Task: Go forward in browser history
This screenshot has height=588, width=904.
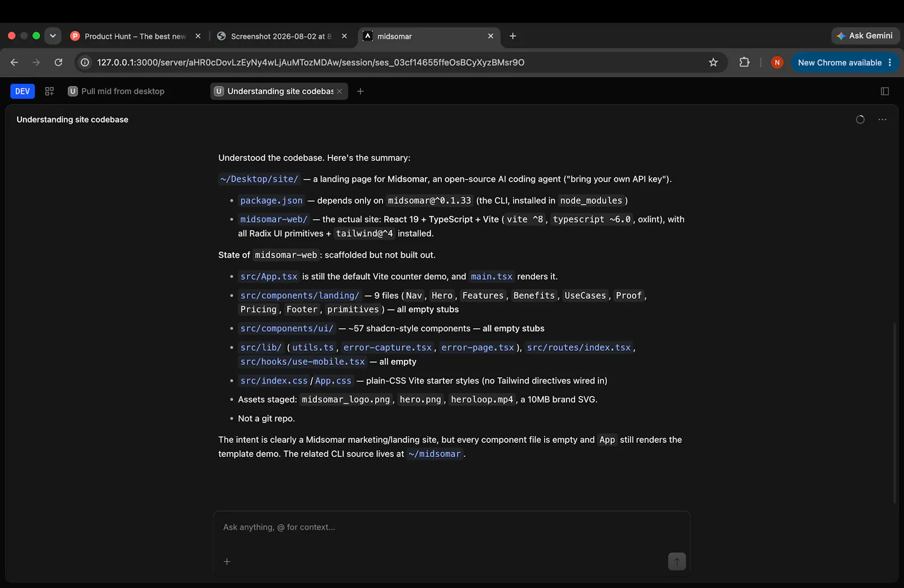Action: point(36,62)
